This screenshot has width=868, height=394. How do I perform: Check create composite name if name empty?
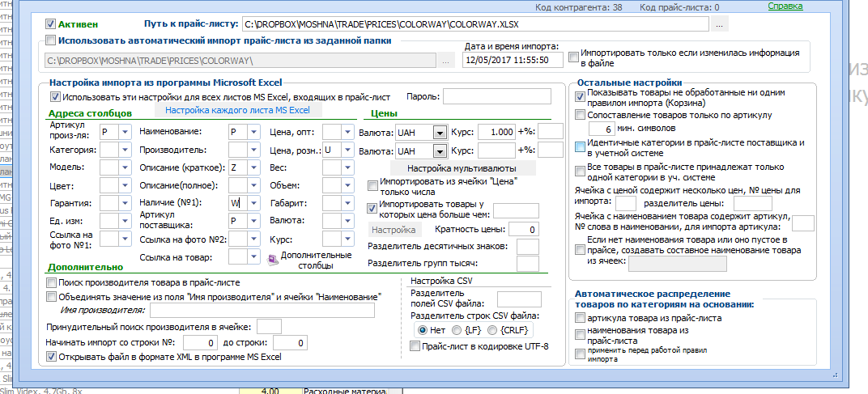pyautogui.click(x=580, y=250)
